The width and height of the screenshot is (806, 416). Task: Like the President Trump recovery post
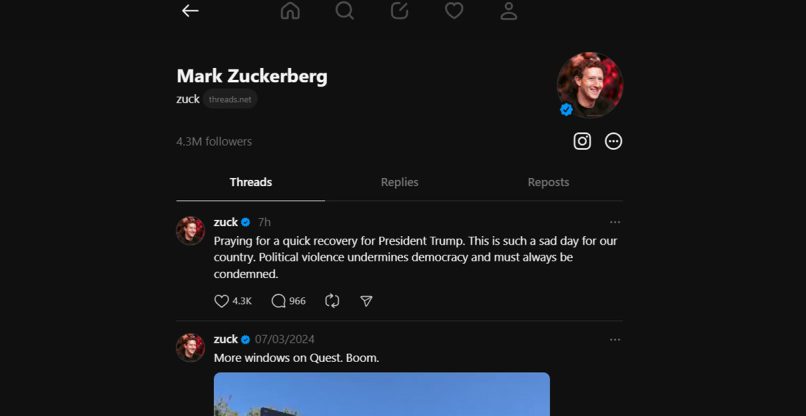[222, 301]
